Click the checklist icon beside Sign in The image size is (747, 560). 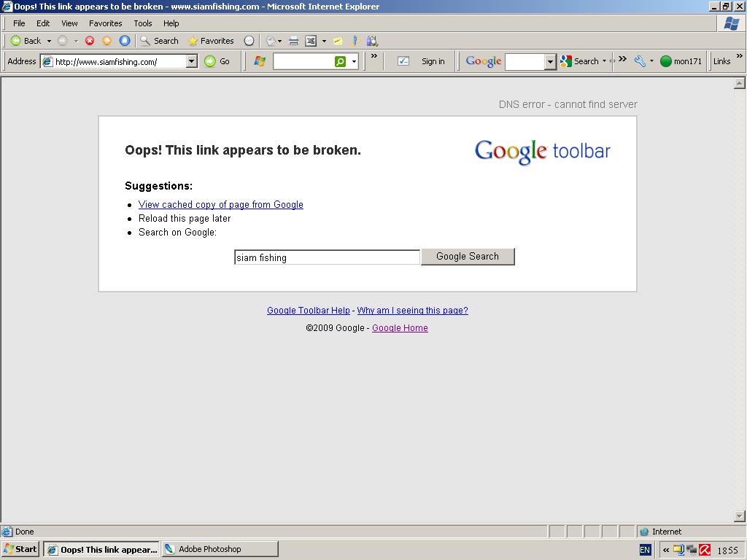(x=403, y=61)
